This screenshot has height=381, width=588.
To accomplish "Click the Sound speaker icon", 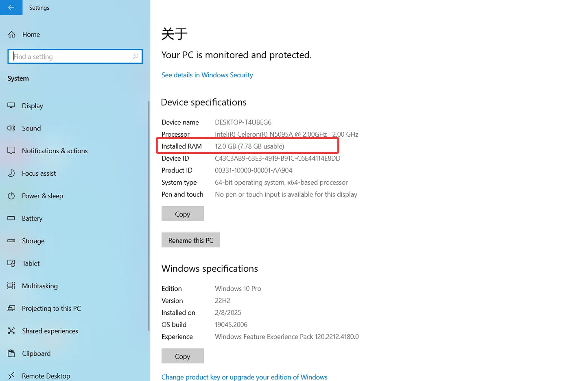I will (x=11, y=128).
